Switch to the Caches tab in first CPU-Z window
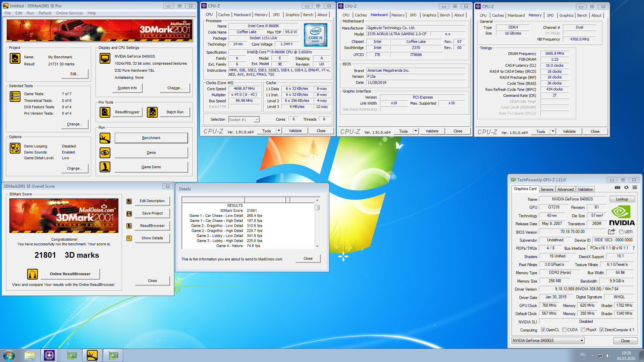This screenshot has width=644, height=362. click(x=224, y=15)
